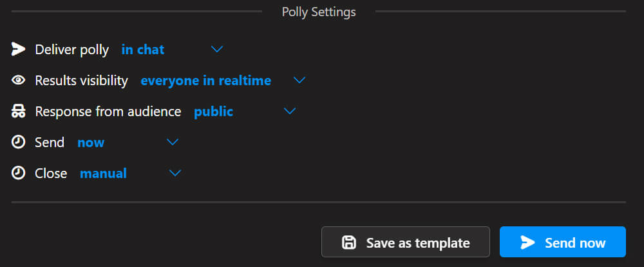
Task: Expand the chevron next to 'manual'
Action: pyautogui.click(x=175, y=173)
